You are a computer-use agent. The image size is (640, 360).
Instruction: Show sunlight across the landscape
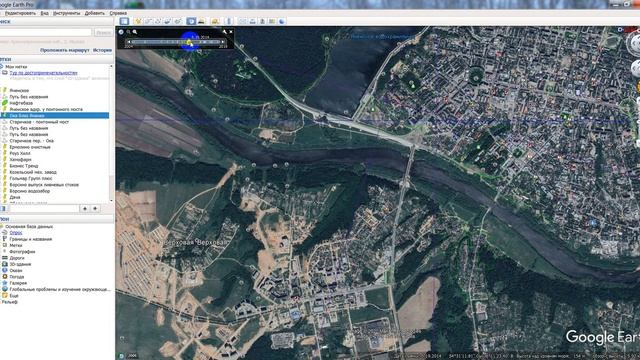point(201,21)
